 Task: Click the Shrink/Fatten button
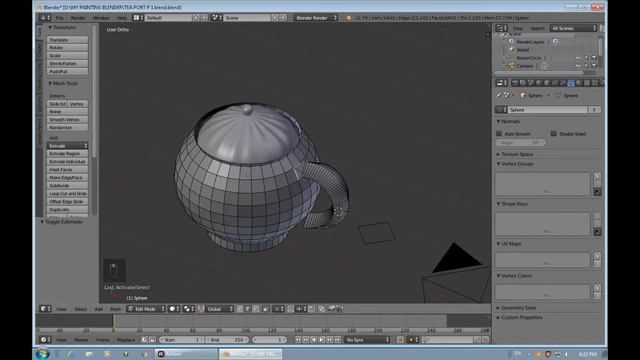point(67,64)
